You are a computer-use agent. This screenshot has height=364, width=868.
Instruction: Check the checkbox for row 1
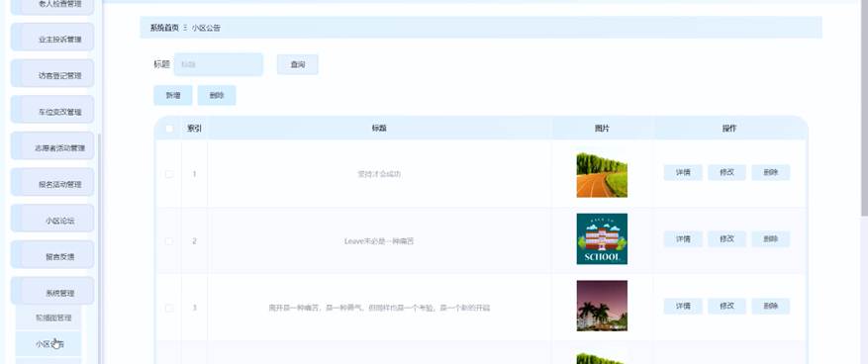point(169,174)
